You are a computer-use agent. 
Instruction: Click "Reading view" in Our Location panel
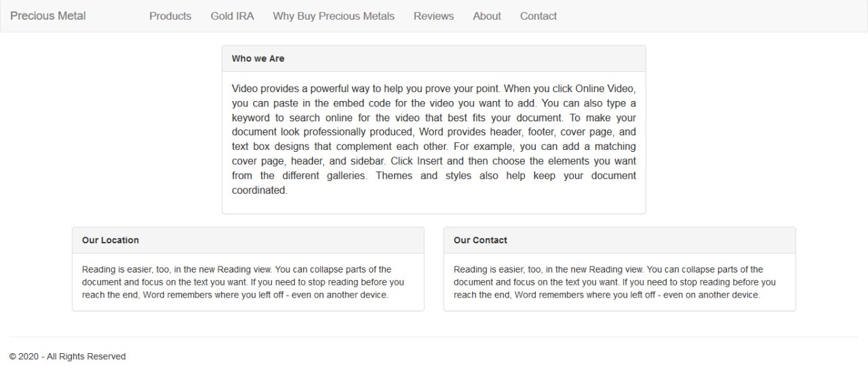[244, 269]
